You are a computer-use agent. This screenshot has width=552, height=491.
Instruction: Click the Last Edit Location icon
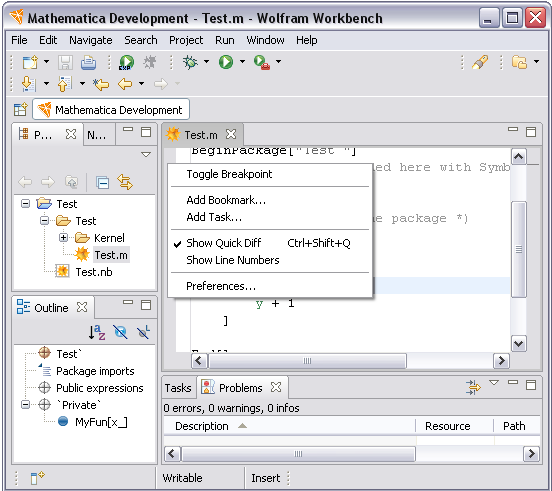pyautogui.click(x=101, y=84)
